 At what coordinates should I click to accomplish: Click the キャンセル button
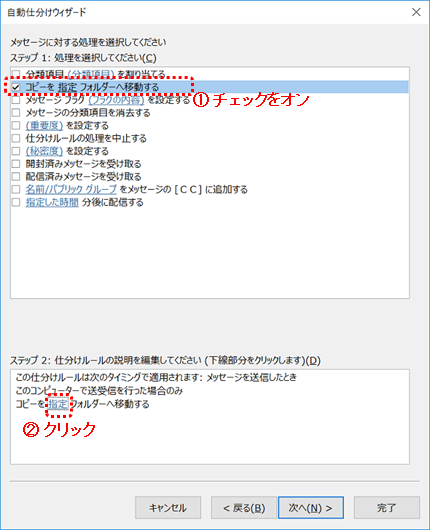168,507
